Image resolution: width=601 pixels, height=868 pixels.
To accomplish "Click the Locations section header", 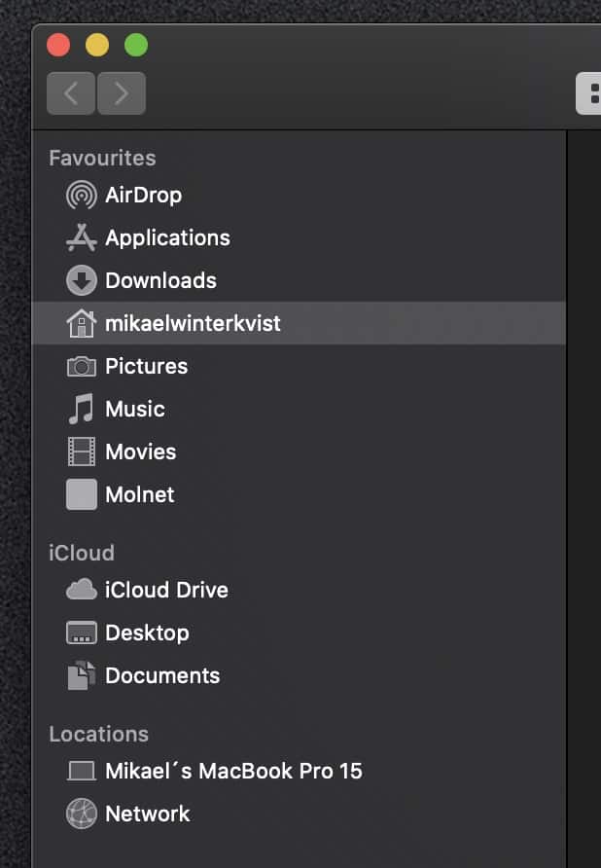I will click(x=98, y=734).
